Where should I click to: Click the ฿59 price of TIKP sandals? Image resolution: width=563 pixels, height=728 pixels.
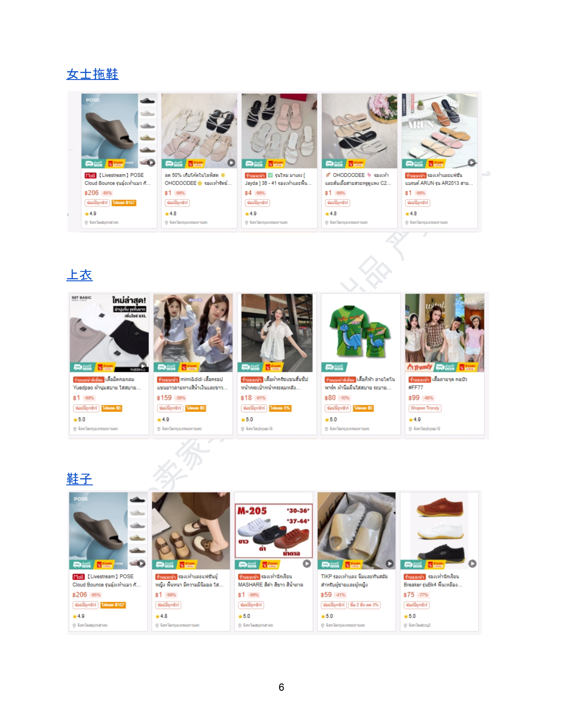coord(326,595)
